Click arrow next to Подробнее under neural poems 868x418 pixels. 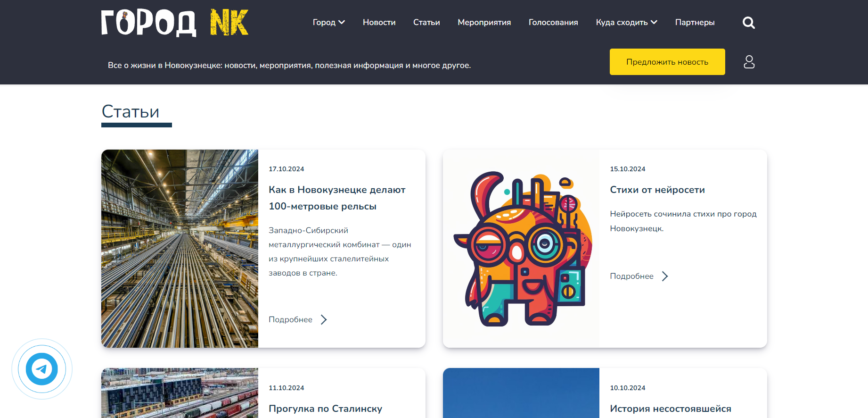pos(665,276)
